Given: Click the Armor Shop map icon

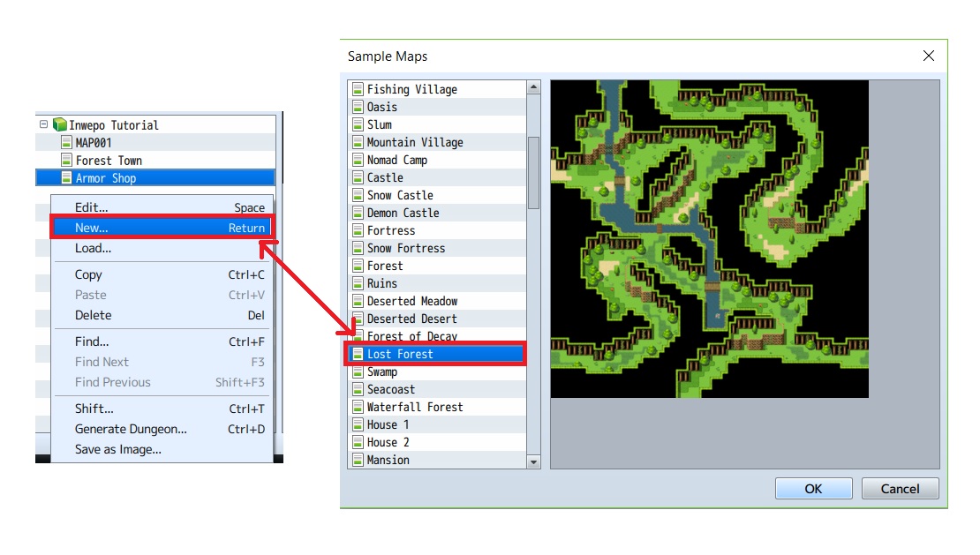Looking at the screenshot, I should tap(66, 178).
